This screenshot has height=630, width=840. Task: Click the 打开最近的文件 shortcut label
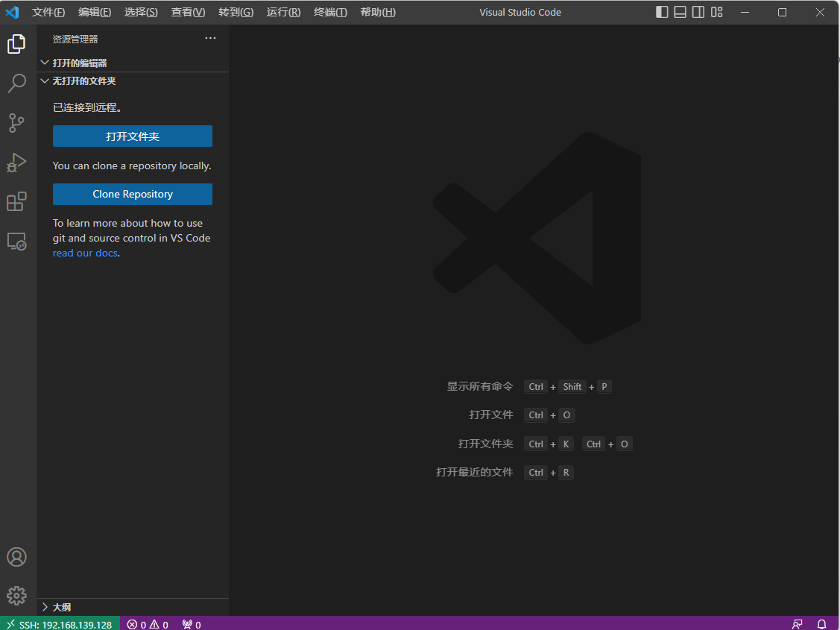click(x=475, y=472)
